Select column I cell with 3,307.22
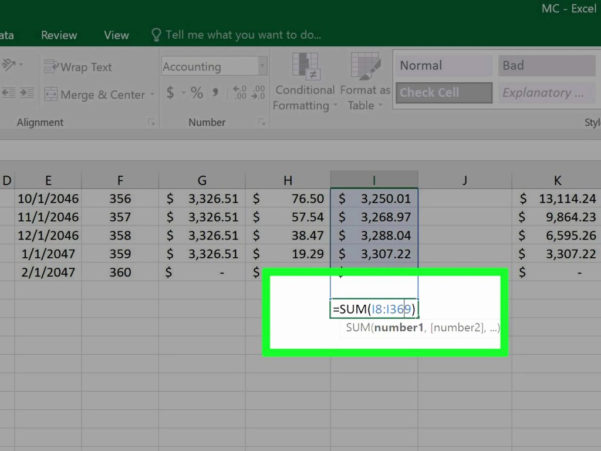601x451 pixels. coord(374,254)
